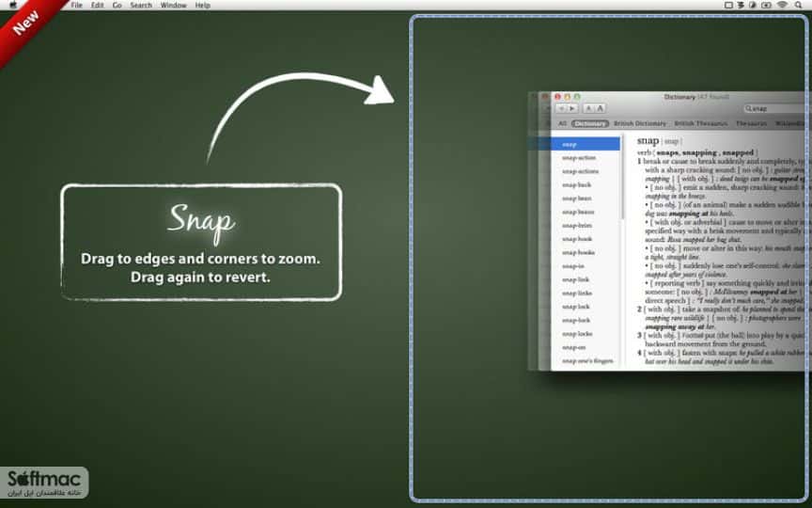
Task: Select the All source tab
Action: pyautogui.click(x=562, y=123)
